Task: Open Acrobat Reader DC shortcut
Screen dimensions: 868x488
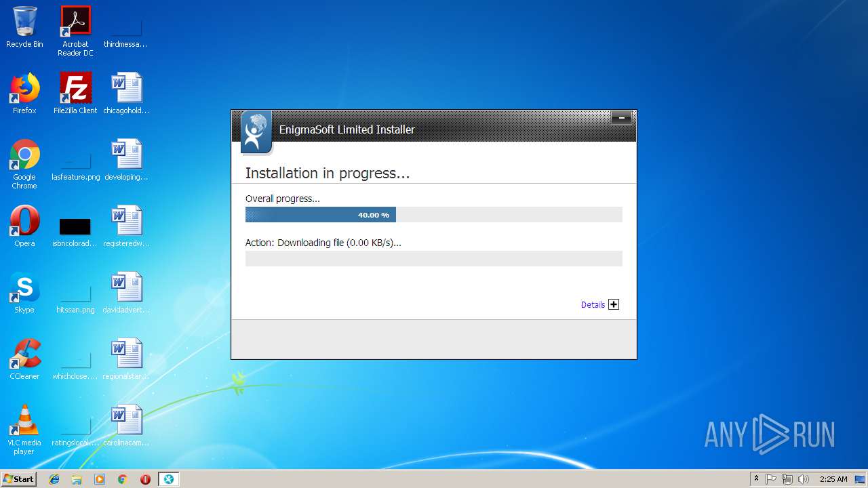Action: 75,31
